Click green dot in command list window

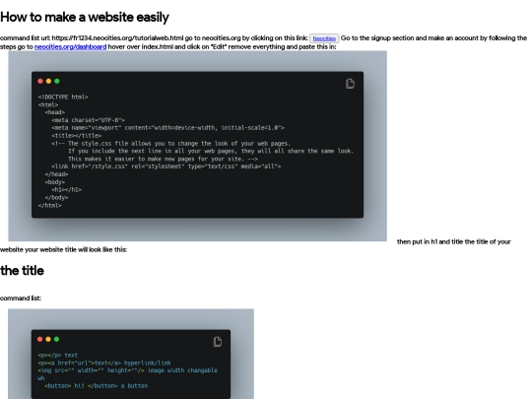click(x=57, y=339)
